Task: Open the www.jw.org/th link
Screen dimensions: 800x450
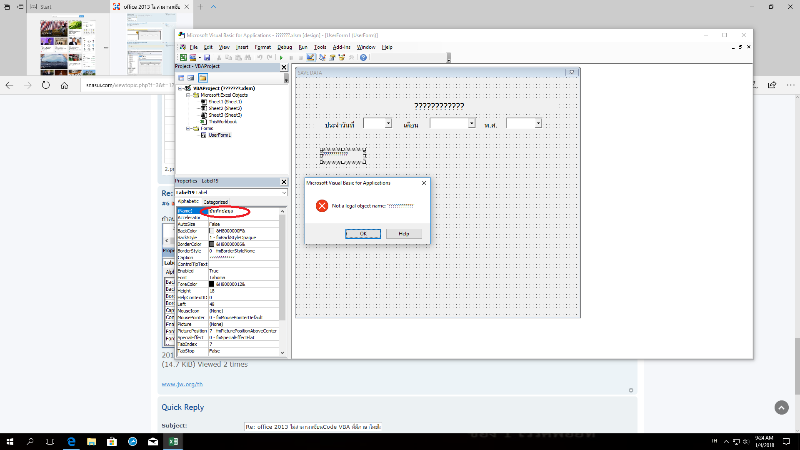Action: [180, 383]
